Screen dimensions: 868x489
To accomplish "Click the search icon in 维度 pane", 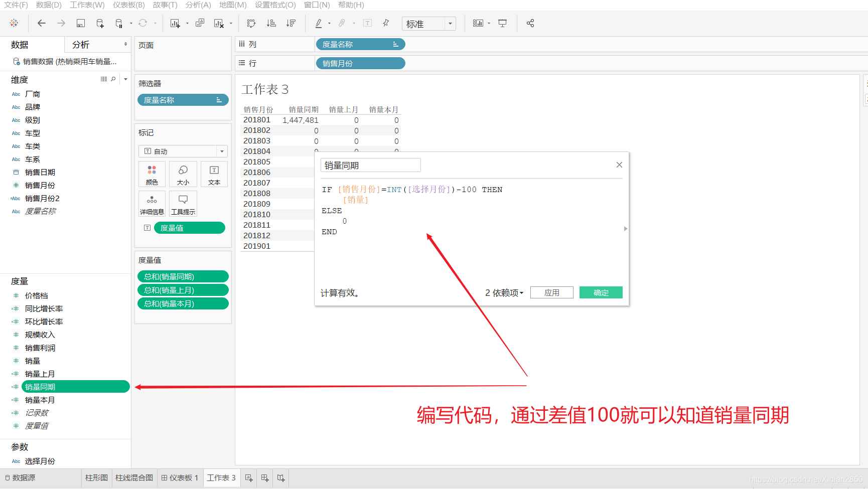I will click(x=113, y=79).
